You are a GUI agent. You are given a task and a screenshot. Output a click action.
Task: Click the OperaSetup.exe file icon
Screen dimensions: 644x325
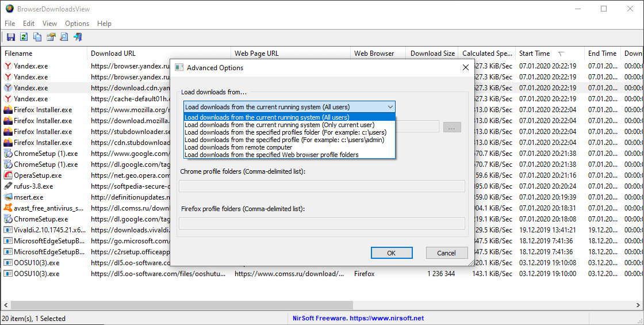pyautogui.click(x=8, y=175)
